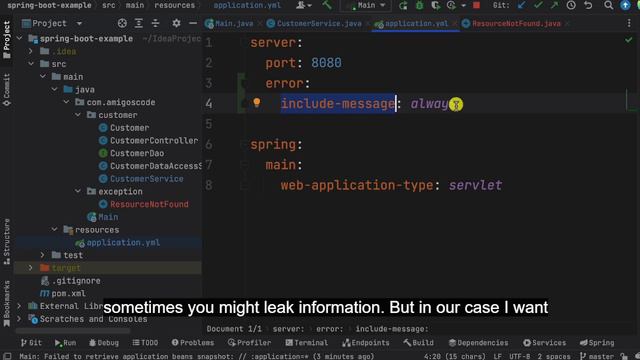Open the Git tool window
This screenshot has height=360, width=640.
tap(31, 342)
